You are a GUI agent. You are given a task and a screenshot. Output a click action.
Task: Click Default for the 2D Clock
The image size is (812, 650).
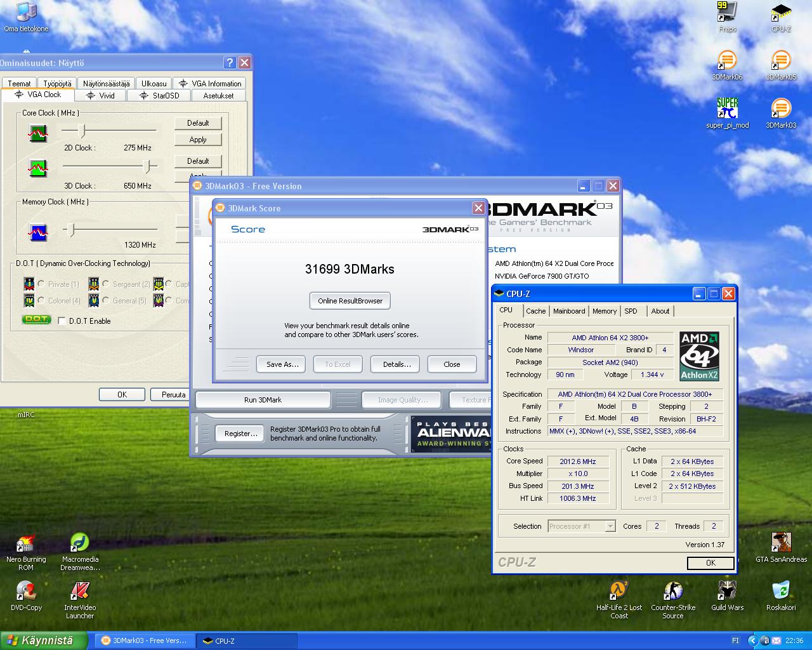click(x=198, y=123)
